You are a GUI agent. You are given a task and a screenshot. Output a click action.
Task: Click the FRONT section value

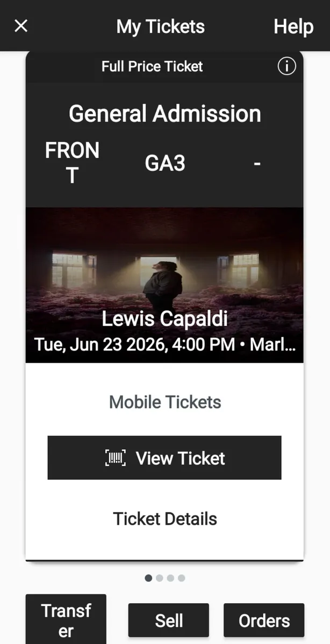tap(72, 162)
